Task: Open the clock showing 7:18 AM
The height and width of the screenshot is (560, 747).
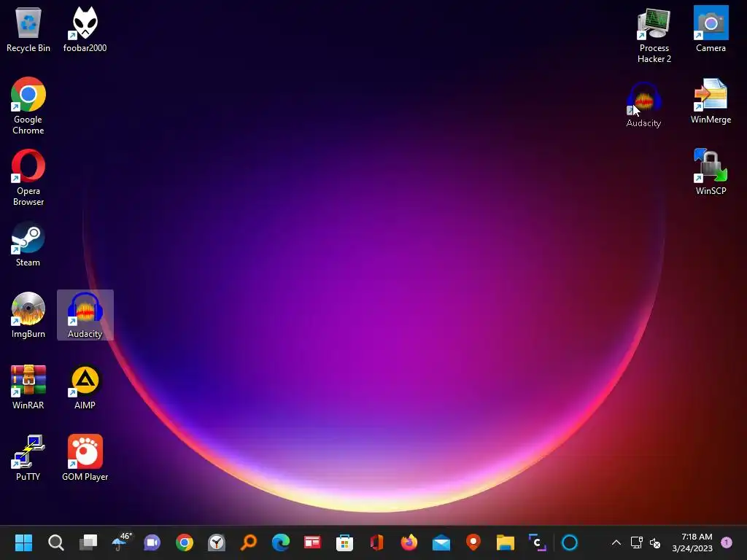Action: [692, 542]
